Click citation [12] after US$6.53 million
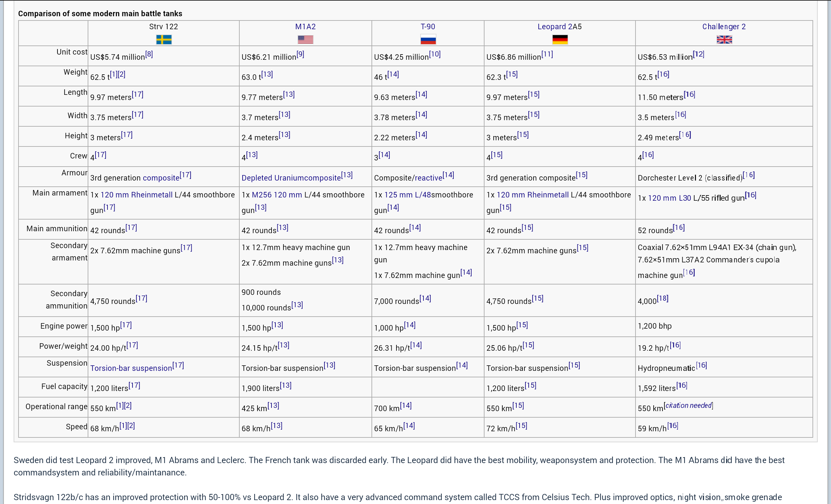This screenshot has height=504, width=831. tap(699, 54)
